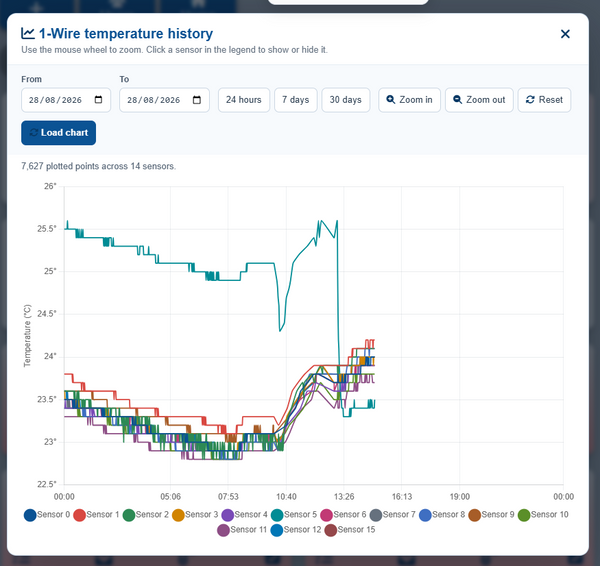Toggle Sensor 11 visibility
The height and width of the screenshot is (566, 600).
click(242, 530)
